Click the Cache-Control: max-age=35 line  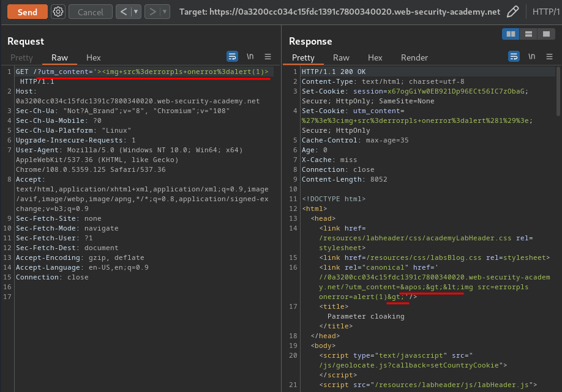tap(355, 140)
